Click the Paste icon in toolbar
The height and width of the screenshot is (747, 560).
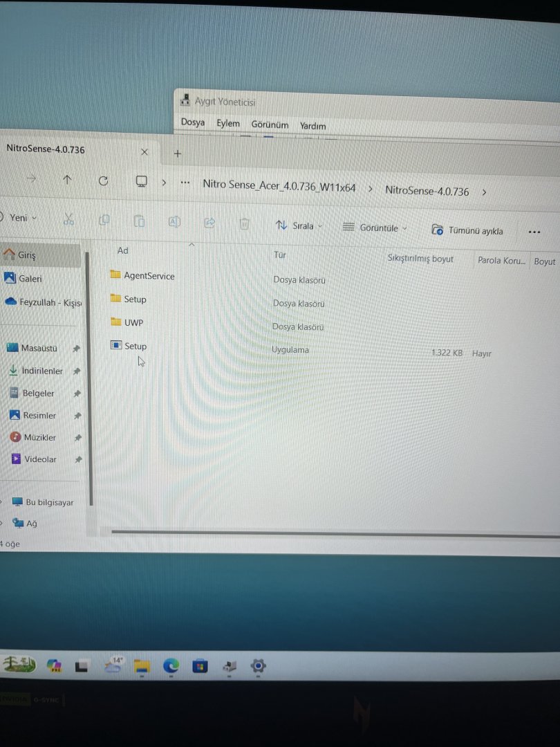pyautogui.click(x=139, y=221)
